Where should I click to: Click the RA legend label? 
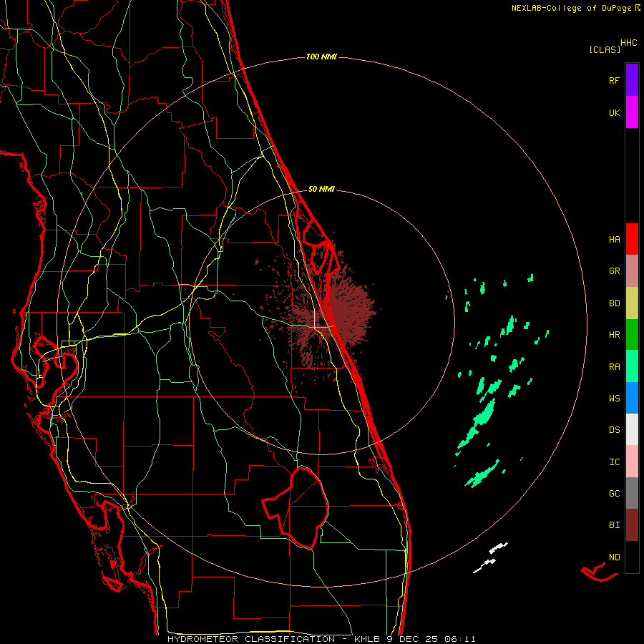click(614, 367)
